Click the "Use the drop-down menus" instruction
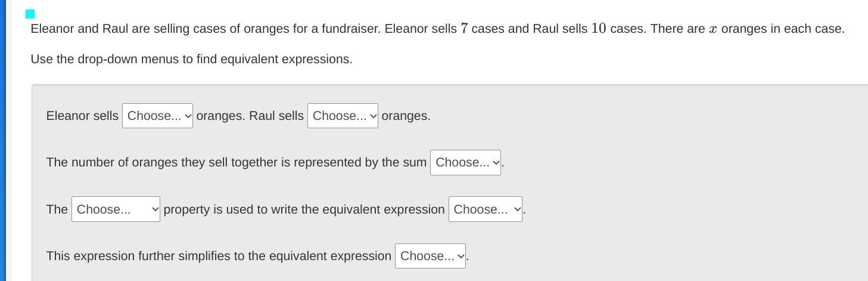This screenshot has height=281, width=868. pos(191,59)
